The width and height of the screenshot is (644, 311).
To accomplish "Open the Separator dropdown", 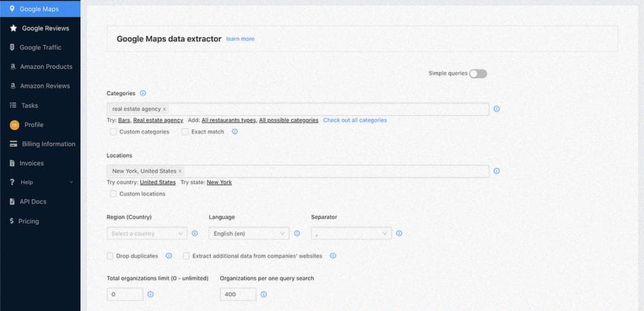I will pyautogui.click(x=351, y=233).
